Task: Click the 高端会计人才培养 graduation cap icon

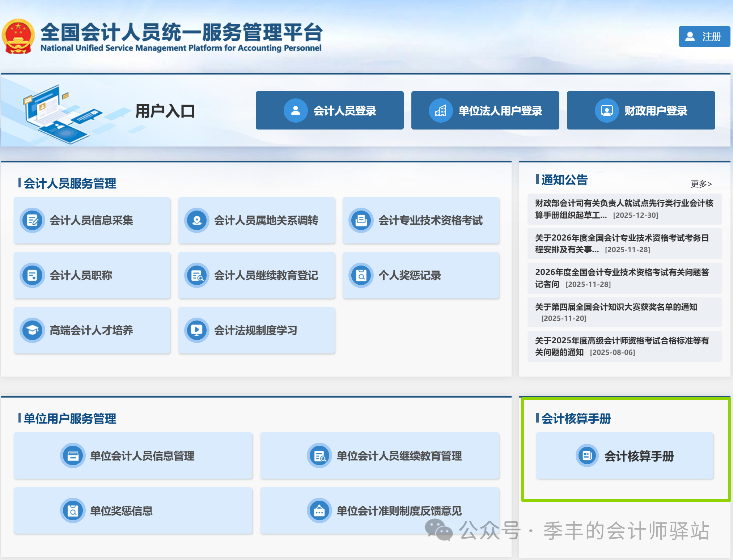Action: click(33, 330)
